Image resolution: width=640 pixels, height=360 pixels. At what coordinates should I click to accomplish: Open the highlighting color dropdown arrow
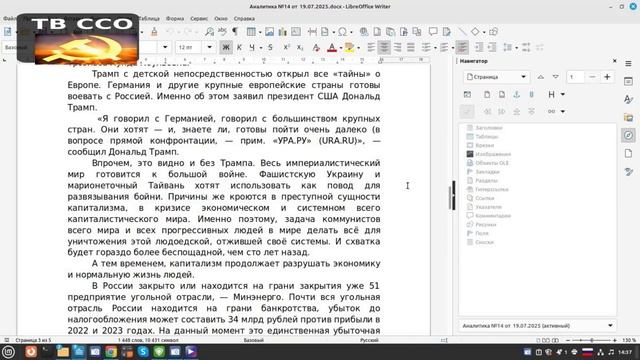click(359, 48)
